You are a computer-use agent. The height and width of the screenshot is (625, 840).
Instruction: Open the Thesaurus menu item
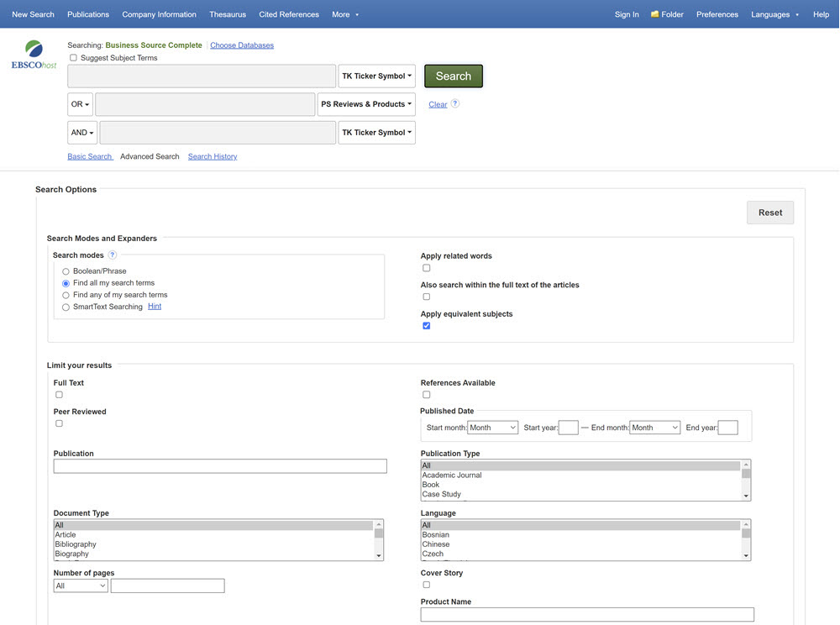coord(228,14)
